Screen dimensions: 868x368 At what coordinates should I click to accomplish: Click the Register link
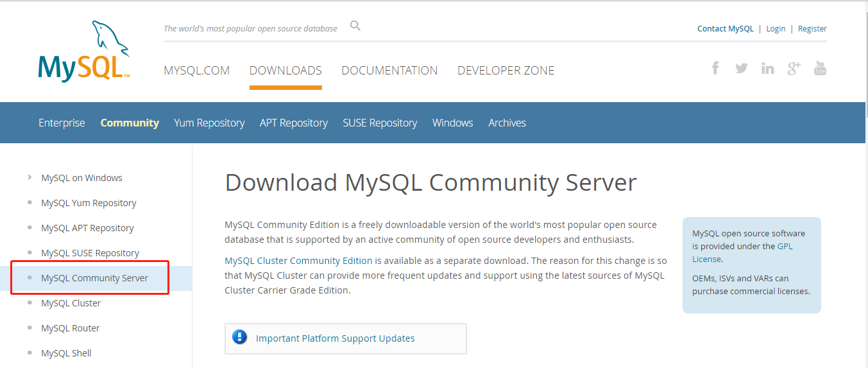pyautogui.click(x=812, y=28)
